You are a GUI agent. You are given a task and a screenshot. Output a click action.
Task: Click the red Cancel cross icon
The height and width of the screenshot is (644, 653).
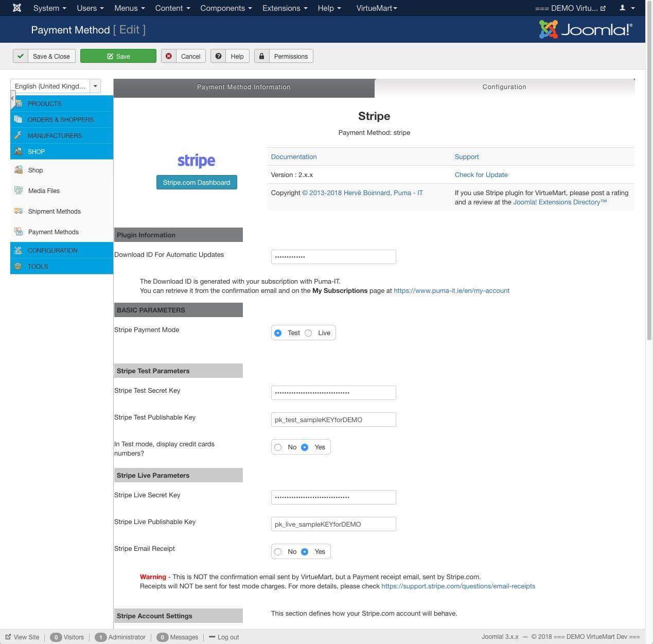pos(168,56)
